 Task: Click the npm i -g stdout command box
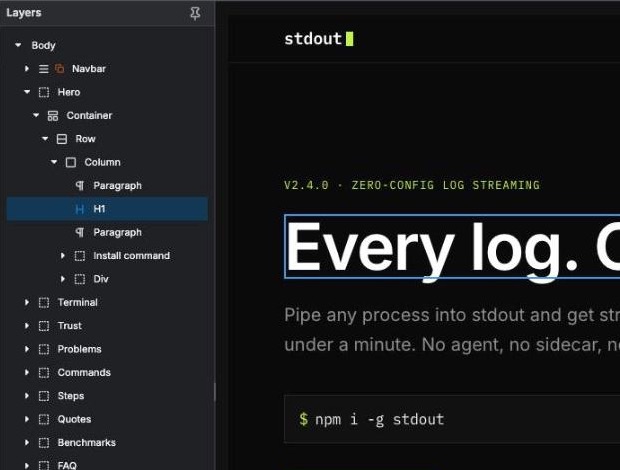click(x=452, y=419)
